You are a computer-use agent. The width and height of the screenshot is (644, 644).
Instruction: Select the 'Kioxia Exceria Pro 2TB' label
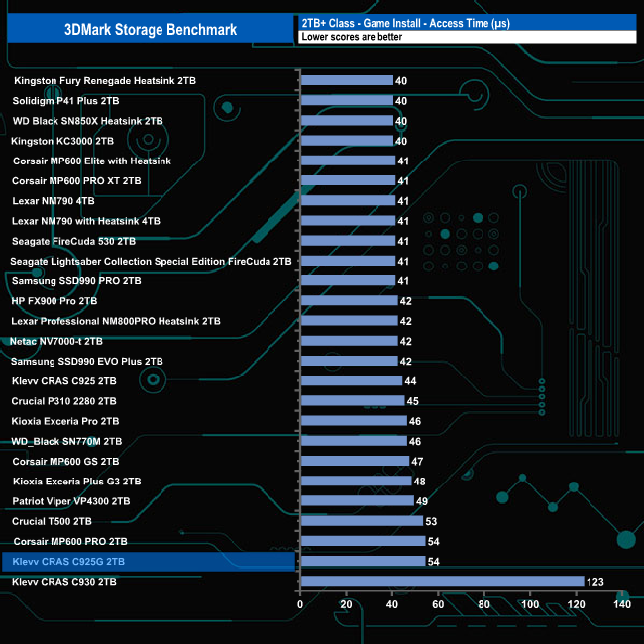pos(65,421)
